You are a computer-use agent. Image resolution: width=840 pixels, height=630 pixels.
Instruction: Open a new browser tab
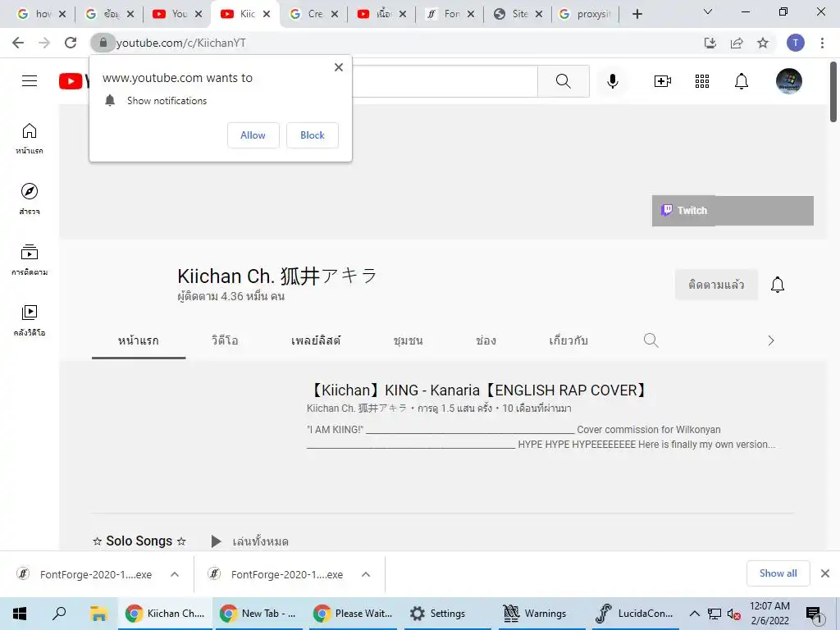pyautogui.click(x=637, y=14)
